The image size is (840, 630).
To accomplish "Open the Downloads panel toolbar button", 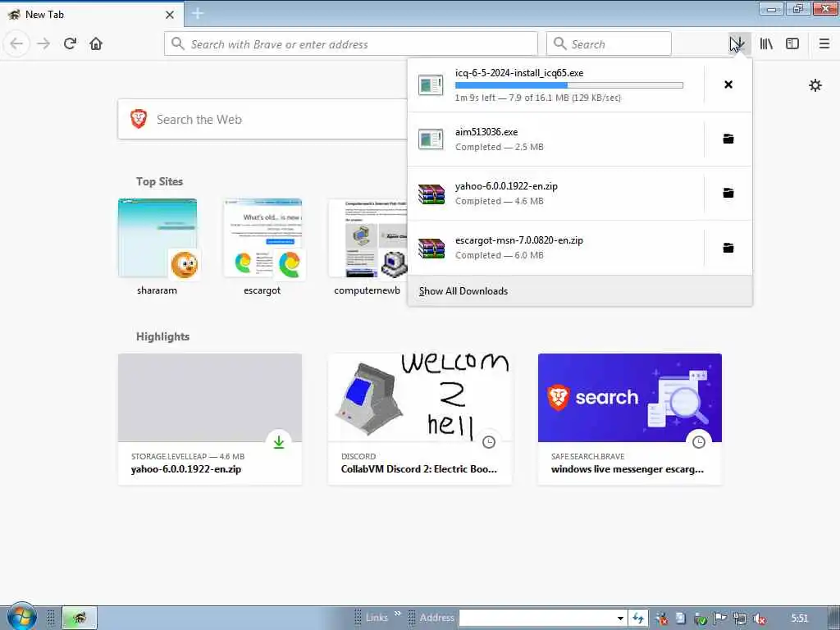I will tap(739, 43).
